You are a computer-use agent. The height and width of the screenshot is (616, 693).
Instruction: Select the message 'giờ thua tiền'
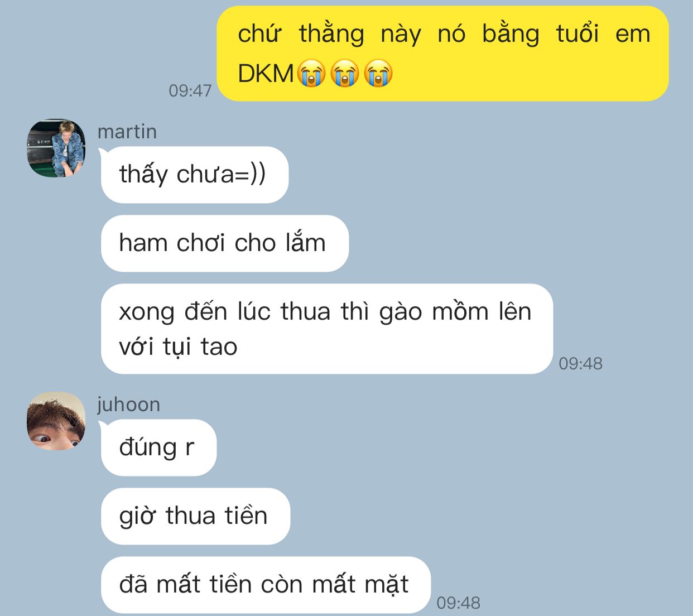click(195, 516)
